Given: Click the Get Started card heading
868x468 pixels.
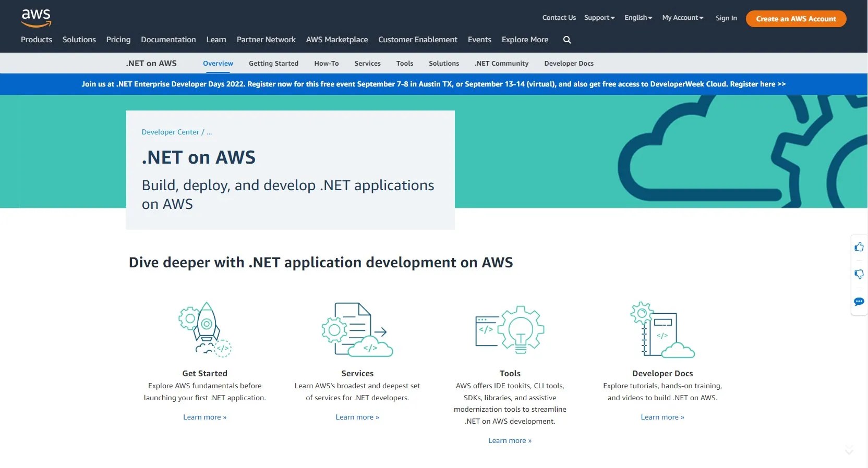Looking at the screenshot, I should click(x=205, y=373).
